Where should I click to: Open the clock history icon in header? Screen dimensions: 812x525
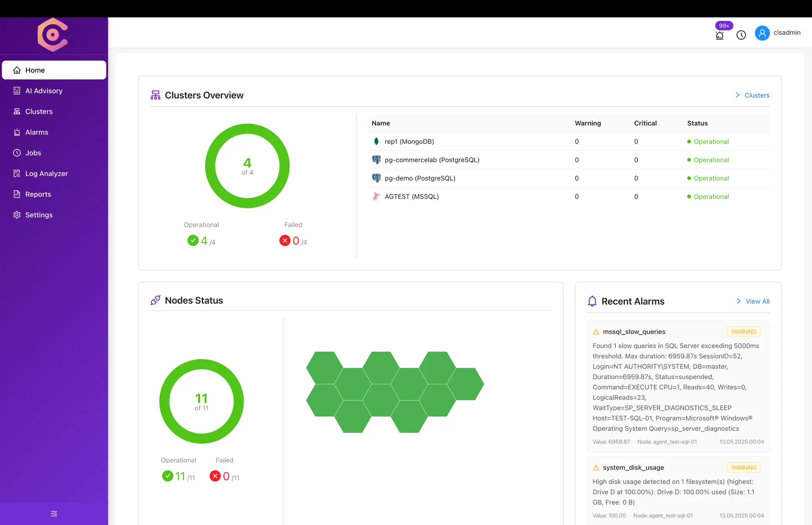coord(741,35)
